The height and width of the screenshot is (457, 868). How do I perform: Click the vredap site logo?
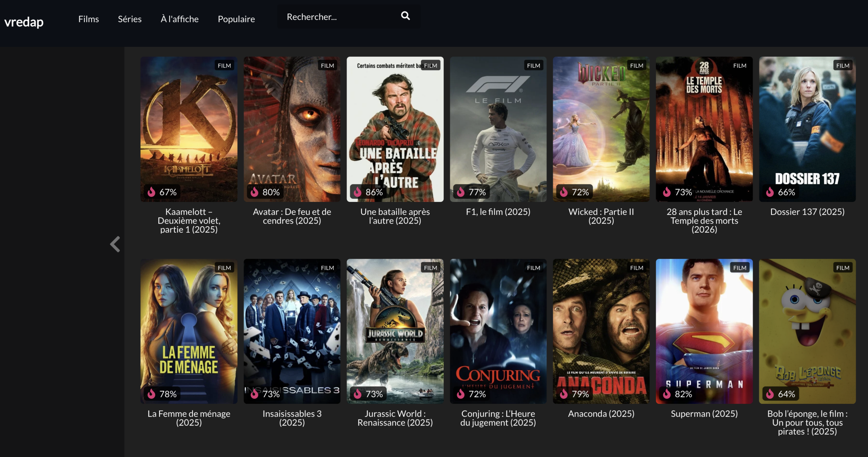24,22
